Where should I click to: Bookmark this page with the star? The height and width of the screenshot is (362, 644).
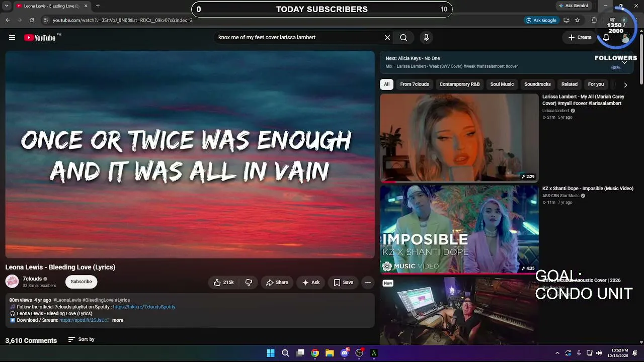pyautogui.click(x=577, y=20)
